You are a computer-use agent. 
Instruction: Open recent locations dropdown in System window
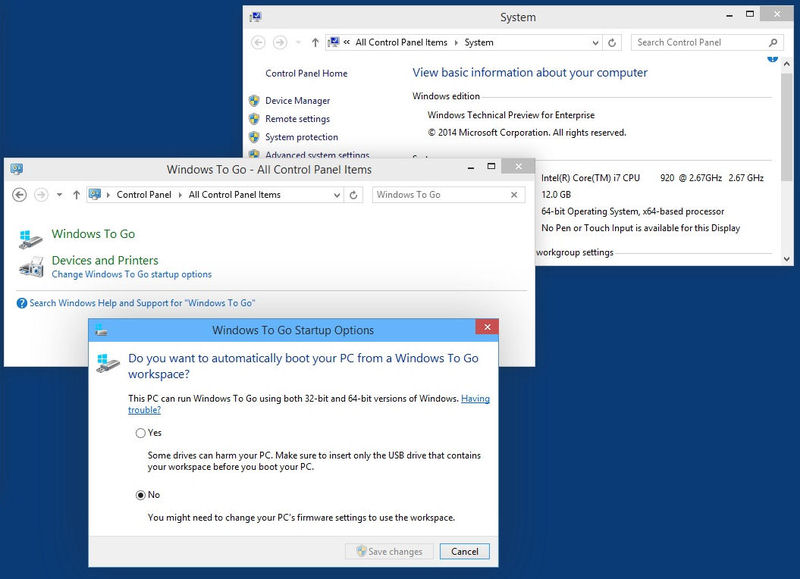point(298,42)
